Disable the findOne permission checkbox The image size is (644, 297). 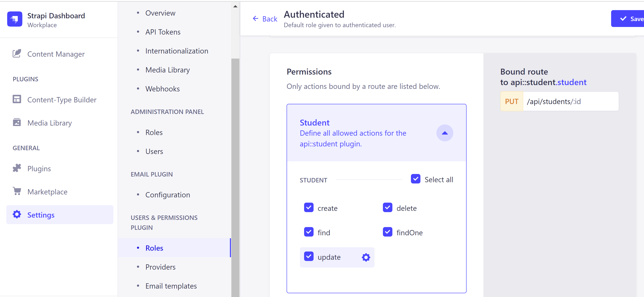point(387,232)
